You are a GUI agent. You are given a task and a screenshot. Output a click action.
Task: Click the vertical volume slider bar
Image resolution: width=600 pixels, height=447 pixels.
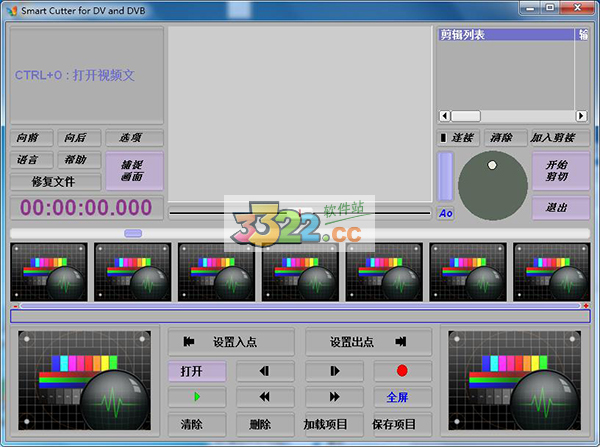[445, 176]
